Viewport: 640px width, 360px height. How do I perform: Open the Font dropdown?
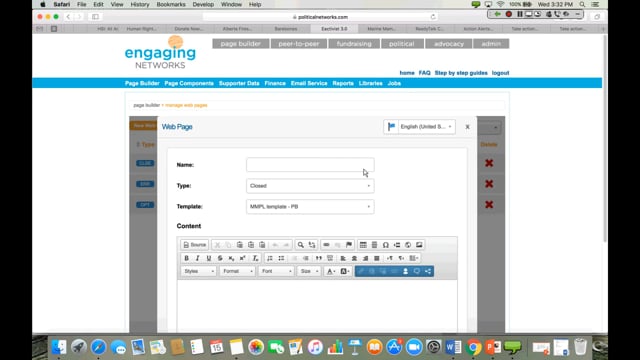tap(276, 271)
